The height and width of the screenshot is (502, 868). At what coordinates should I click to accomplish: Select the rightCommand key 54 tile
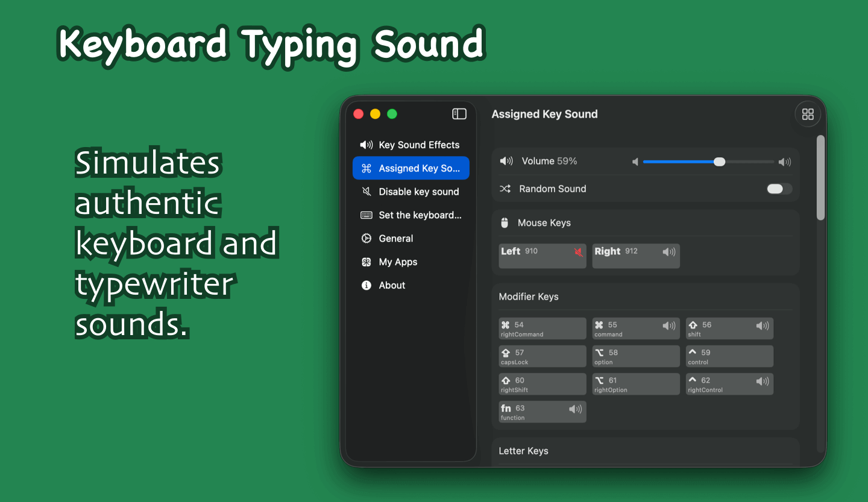[542, 329]
